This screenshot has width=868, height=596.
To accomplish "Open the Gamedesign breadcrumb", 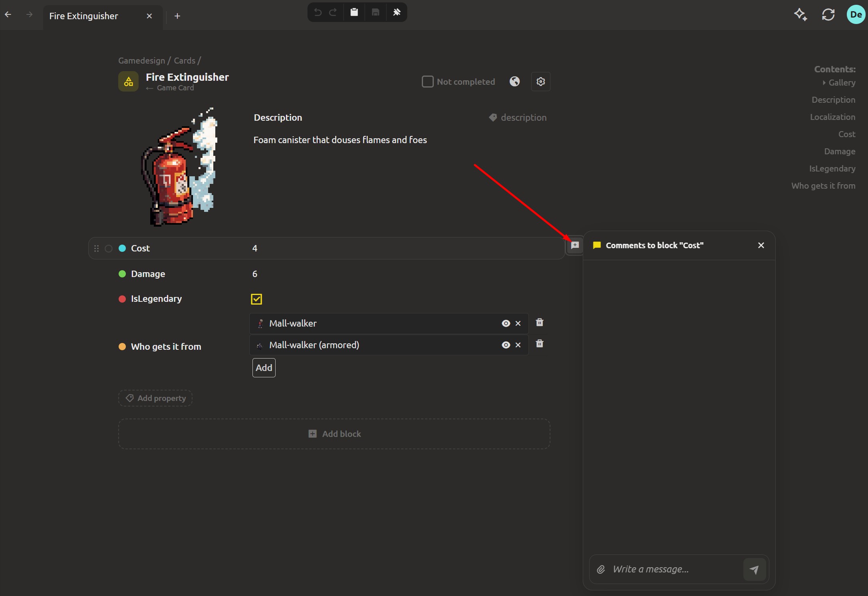I will (x=142, y=61).
